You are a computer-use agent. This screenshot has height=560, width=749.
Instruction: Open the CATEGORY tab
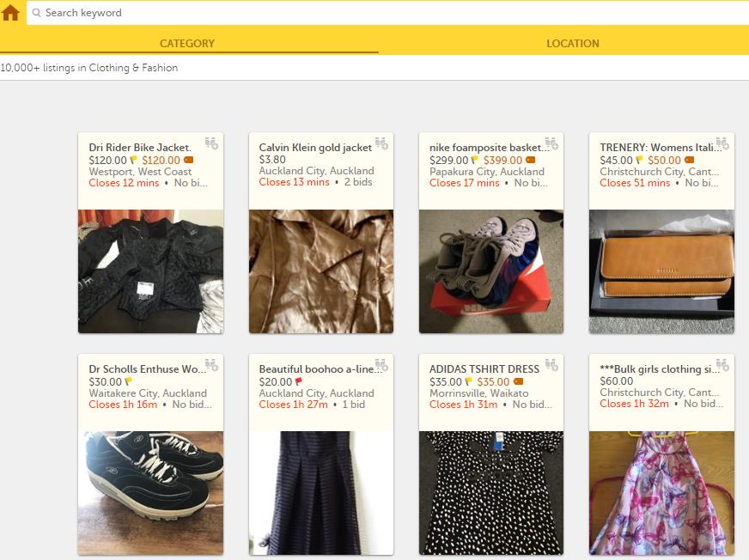(x=186, y=44)
